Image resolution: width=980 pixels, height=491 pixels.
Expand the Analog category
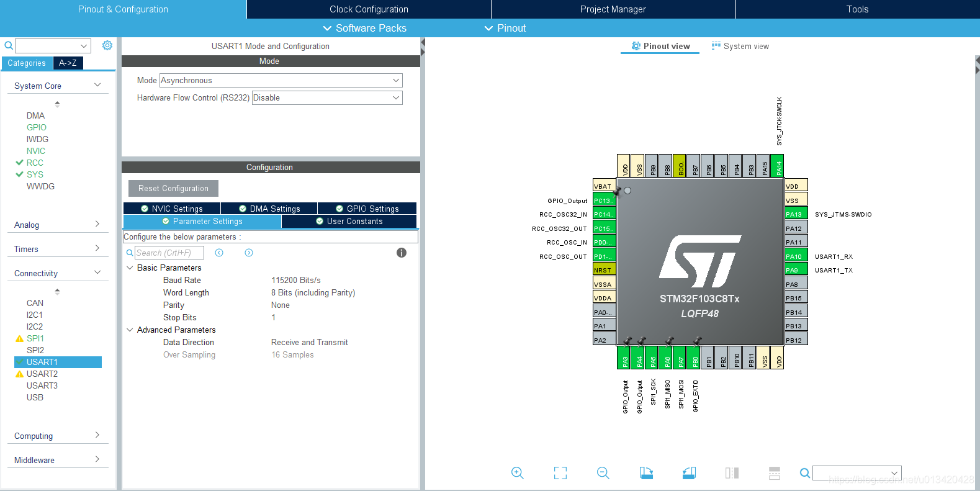97,224
